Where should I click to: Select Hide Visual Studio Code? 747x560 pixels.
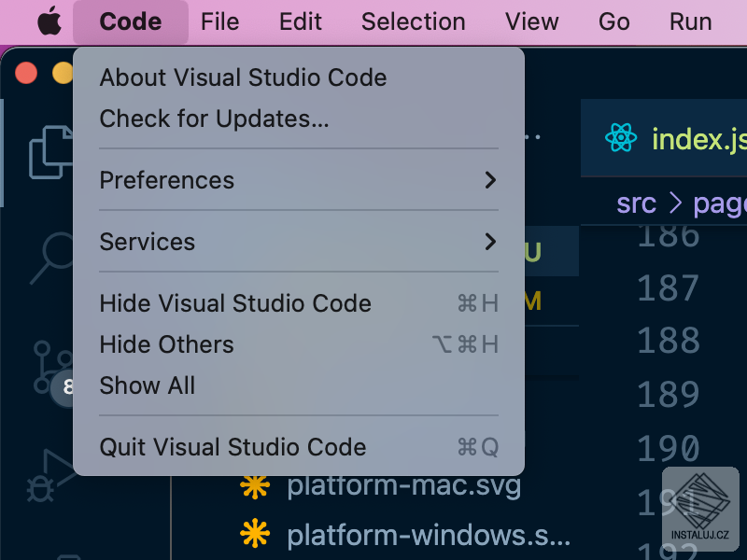point(299,303)
